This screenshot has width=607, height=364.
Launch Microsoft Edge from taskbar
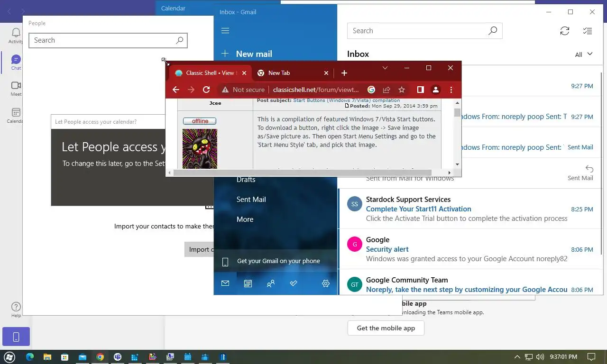pos(29,357)
